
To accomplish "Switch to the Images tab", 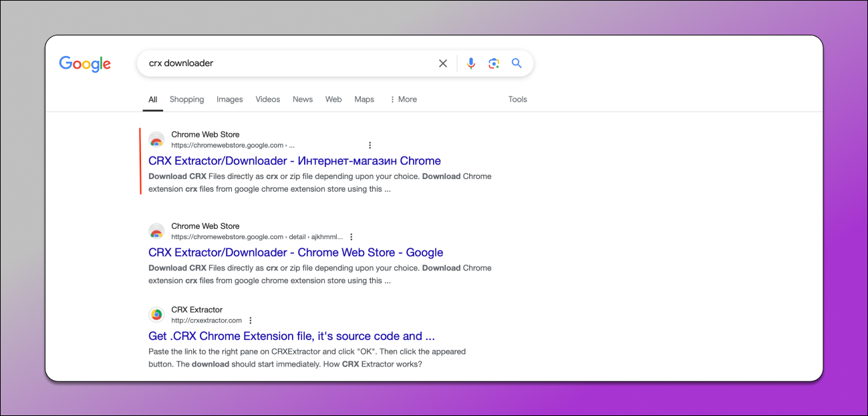I will pyautogui.click(x=230, y=99).
